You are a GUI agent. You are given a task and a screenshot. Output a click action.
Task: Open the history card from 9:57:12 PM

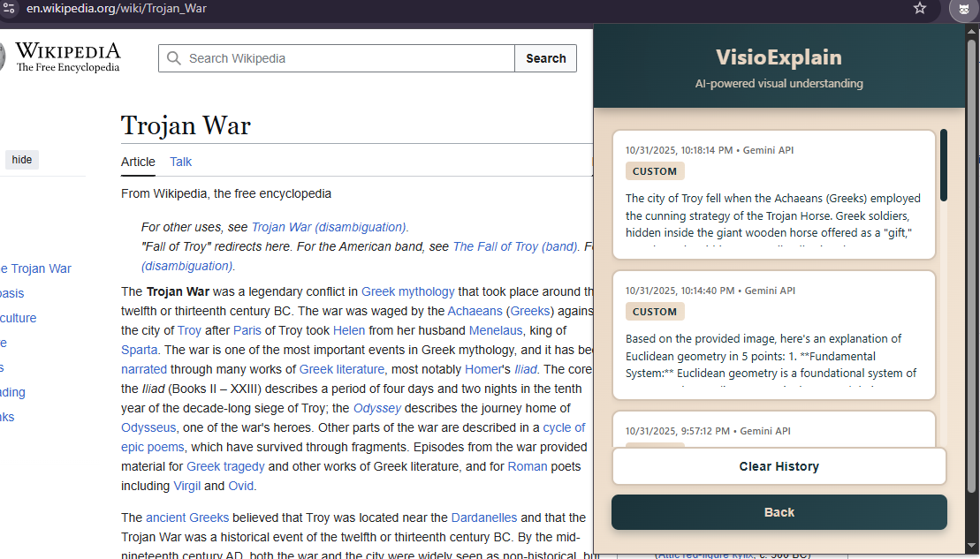tap(774, 429)
